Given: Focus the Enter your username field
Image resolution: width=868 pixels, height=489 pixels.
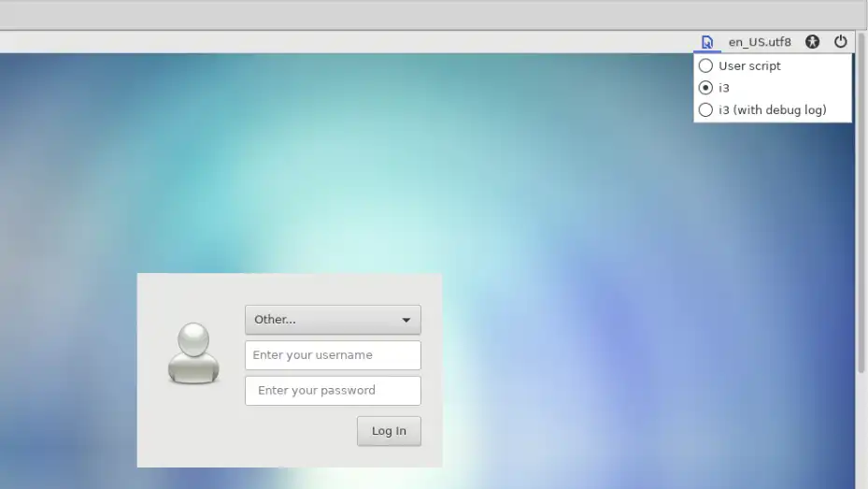Looking at the screenshot, I should [333, 355].
